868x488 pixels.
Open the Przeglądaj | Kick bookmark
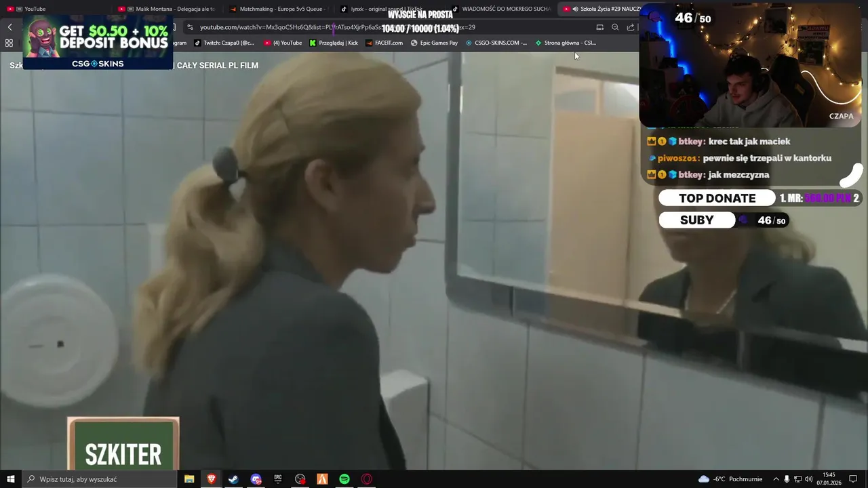click(334, 43)
